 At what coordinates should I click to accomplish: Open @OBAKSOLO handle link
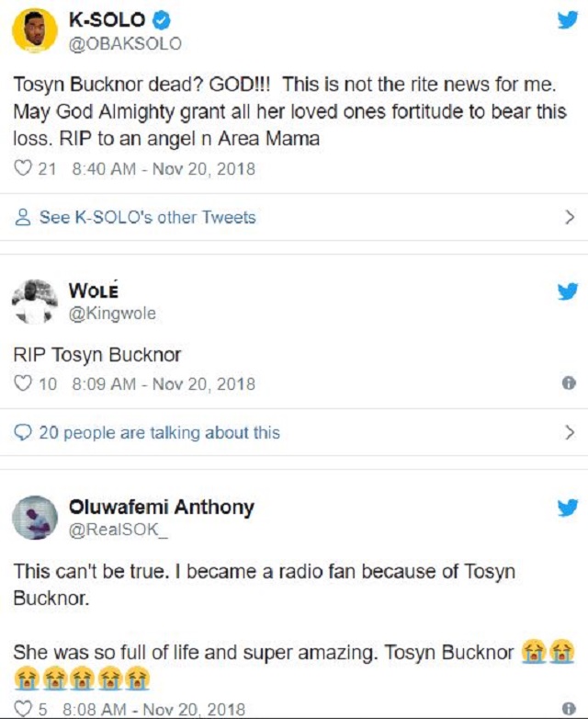[125, 44]
